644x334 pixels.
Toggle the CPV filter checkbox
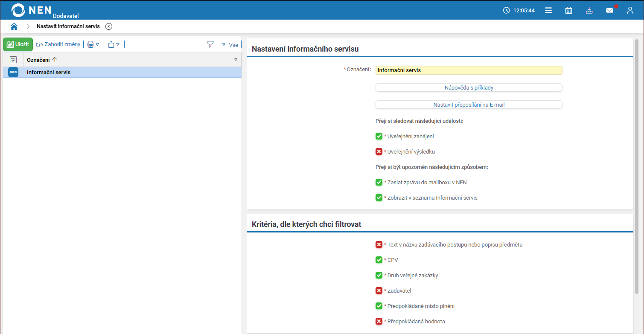point(379,260)
